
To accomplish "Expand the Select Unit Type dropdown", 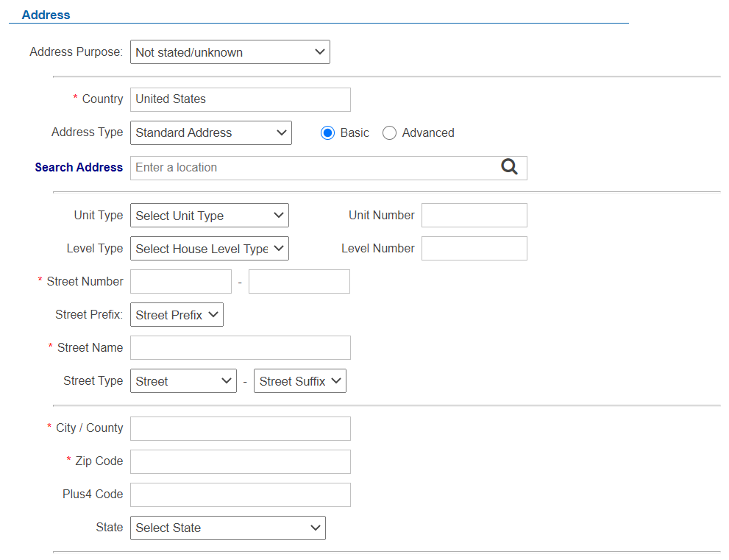I will (209, 216).
